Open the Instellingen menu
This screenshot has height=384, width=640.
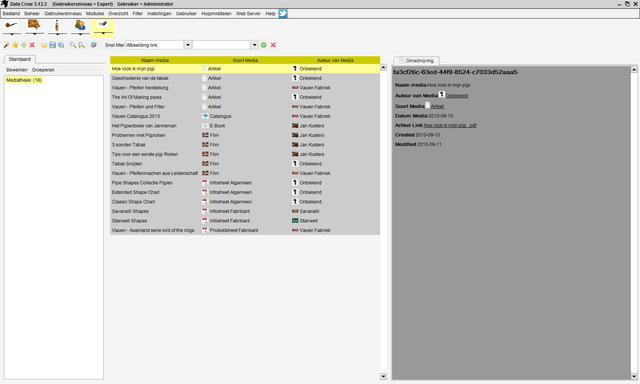point(159,13)
